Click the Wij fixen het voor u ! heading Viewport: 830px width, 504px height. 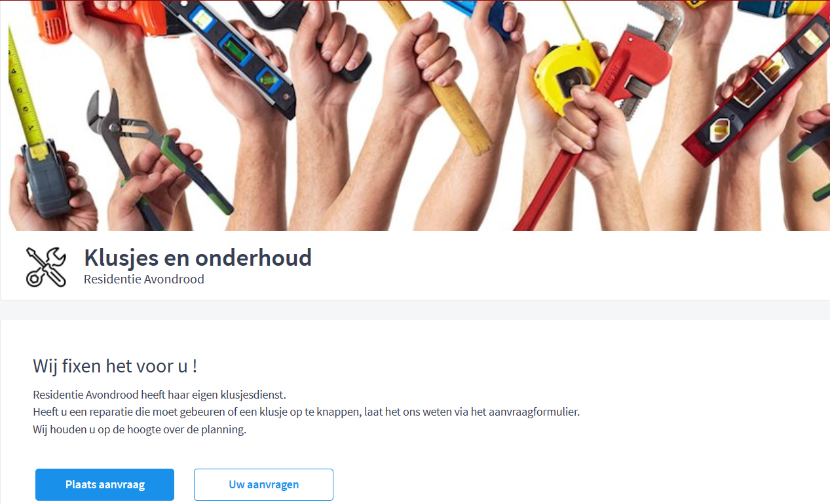click(115, 366)
